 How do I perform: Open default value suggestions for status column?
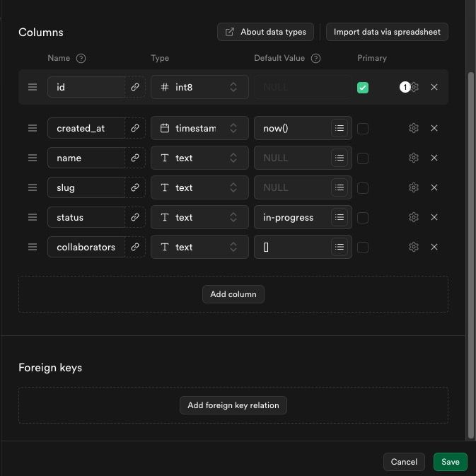(339, 217)
